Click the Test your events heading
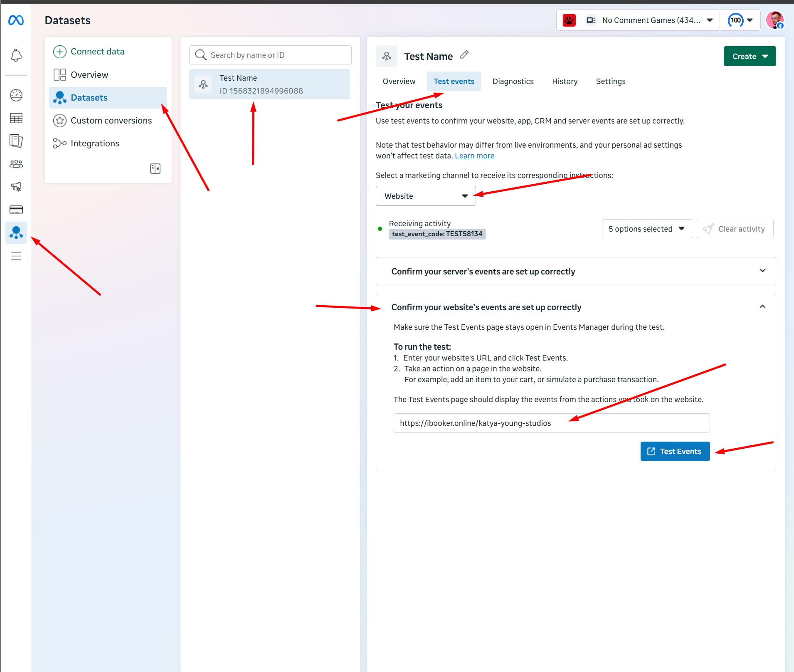This screenshot has height=672, width=794. click(x=409, y=105)
